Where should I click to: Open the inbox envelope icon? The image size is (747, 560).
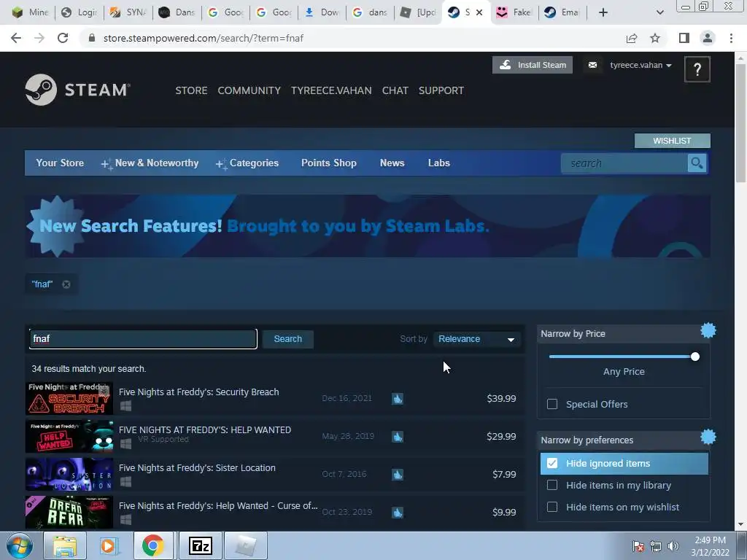592,65
